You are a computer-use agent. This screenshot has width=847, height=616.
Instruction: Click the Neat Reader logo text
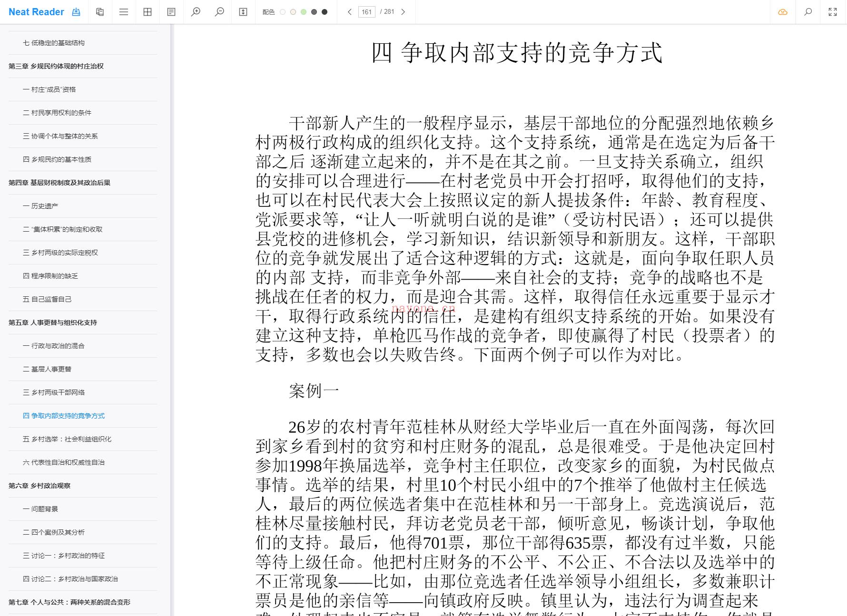coord(36,12)
